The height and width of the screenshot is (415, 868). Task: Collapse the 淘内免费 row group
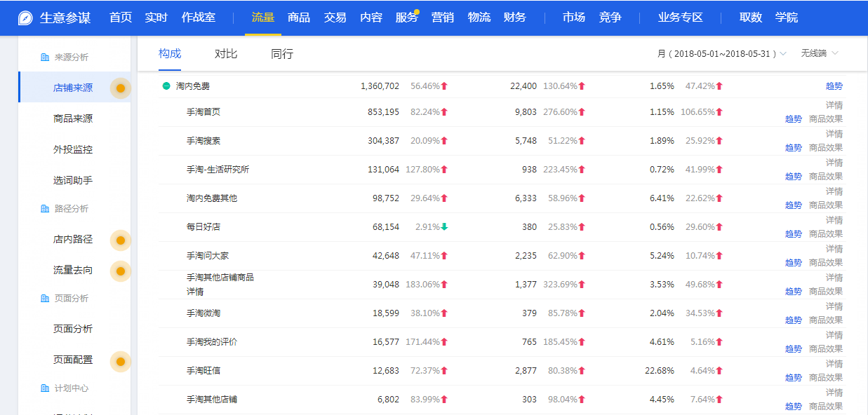click(x=166, y=86)
